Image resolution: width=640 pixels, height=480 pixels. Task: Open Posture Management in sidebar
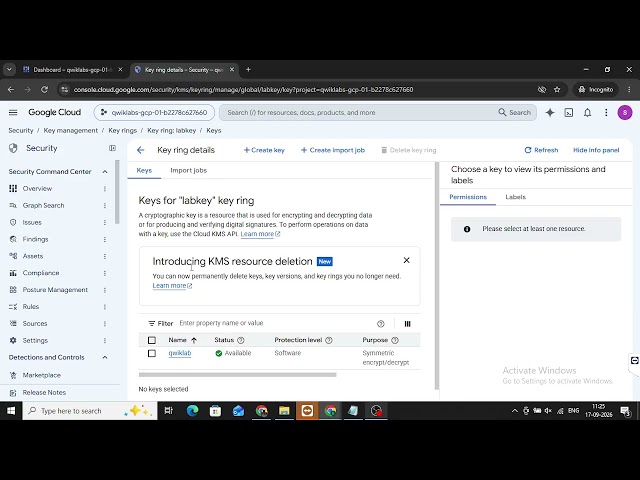click(x=55, y=290)
